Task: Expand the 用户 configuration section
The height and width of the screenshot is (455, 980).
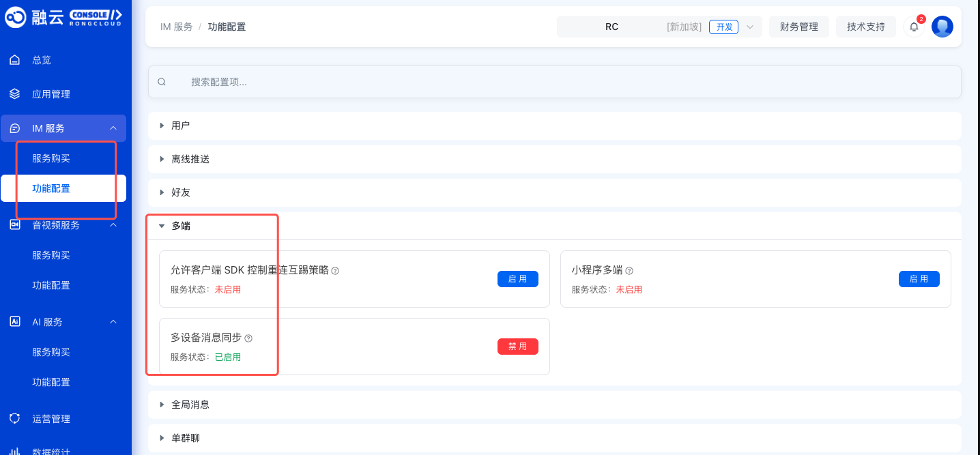Action: pyautogui.click(x=180, y=126)
